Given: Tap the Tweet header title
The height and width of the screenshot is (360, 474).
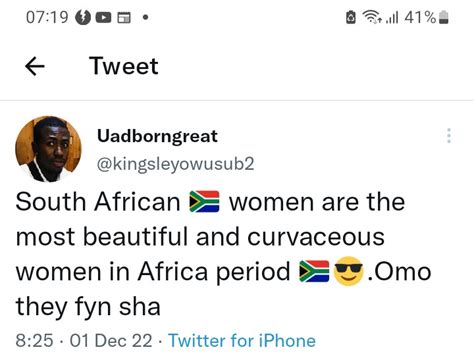Looking at the screenshot, I should (124, 66).
